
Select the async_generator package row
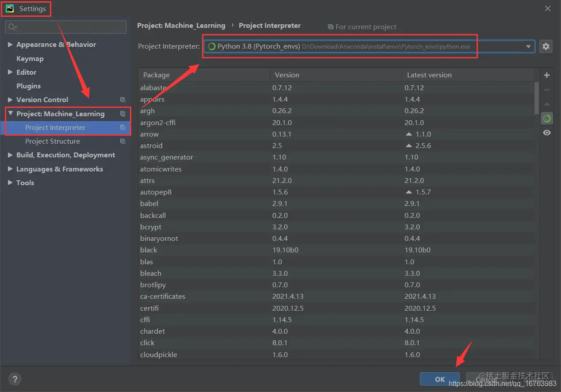pyautogui.click(x=336, y=157)
